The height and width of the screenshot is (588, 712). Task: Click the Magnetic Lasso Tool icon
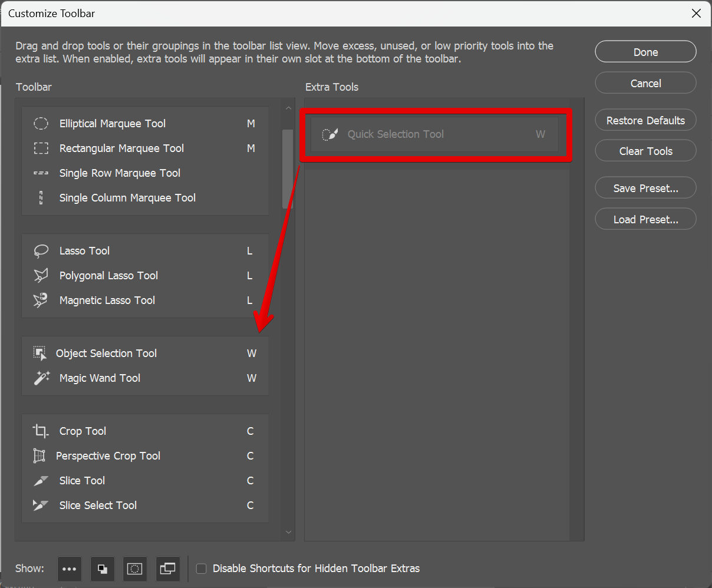(41, 300)
